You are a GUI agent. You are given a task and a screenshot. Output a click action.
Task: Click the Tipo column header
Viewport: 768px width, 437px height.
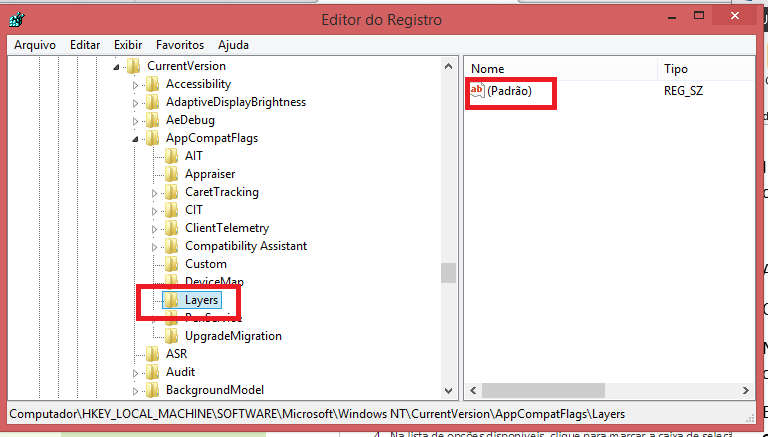706,69
